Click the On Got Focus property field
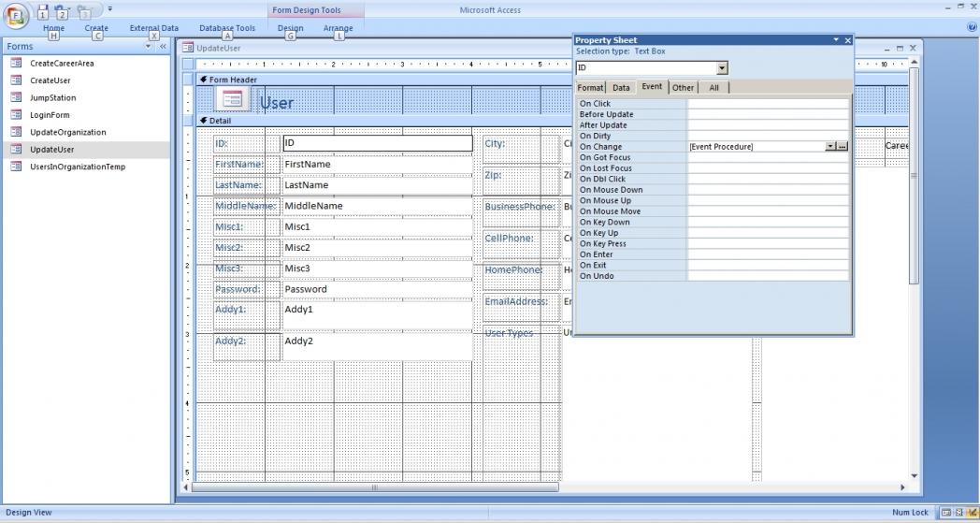 pyautogui.click(x=768, y=158)
